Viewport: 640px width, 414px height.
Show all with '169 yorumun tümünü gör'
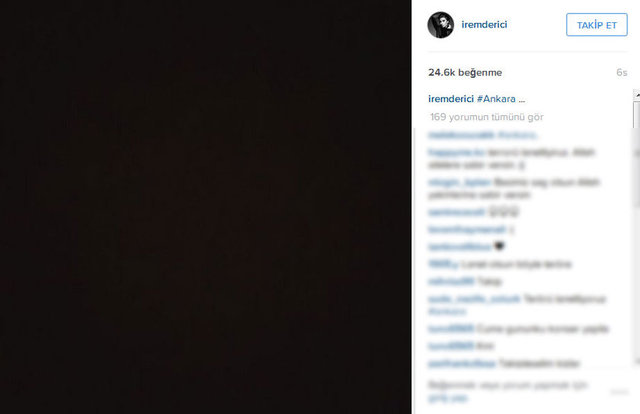(487, 117)
